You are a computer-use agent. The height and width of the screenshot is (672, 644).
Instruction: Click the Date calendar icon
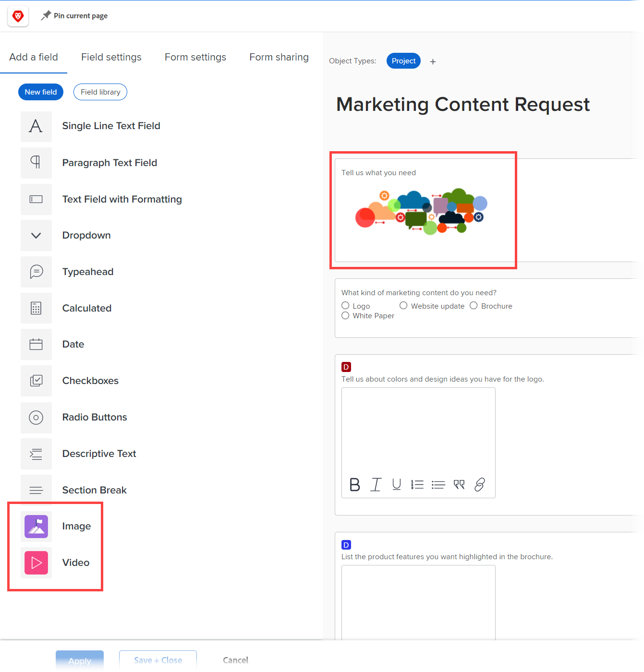pyautogui.click(x=36, y=344)
